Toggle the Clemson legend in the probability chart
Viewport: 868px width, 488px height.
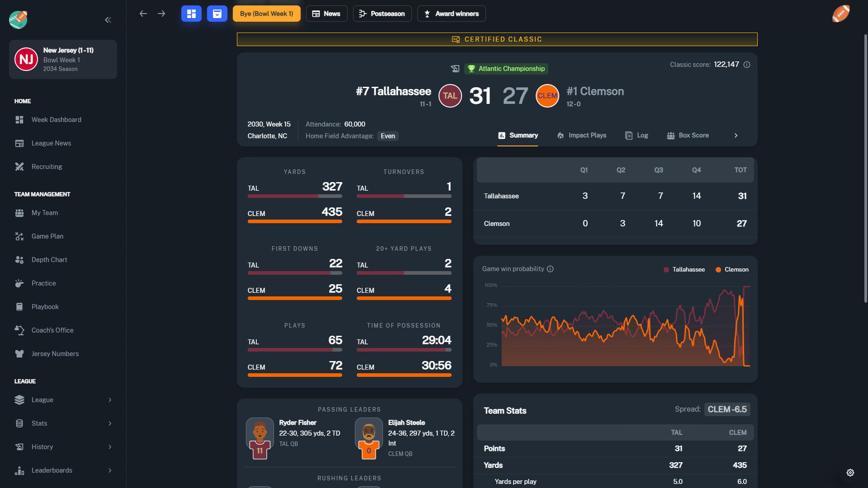click(732, 269)
